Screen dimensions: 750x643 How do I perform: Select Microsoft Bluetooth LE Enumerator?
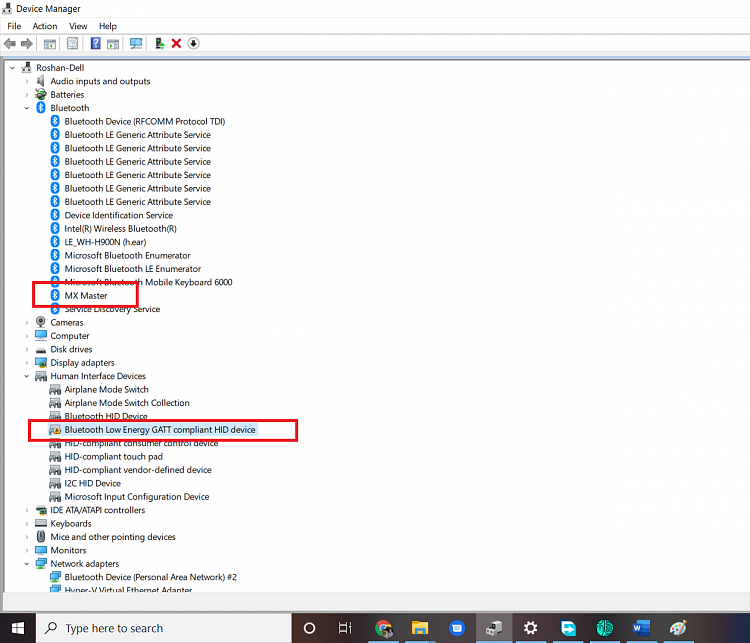(132, 269)
